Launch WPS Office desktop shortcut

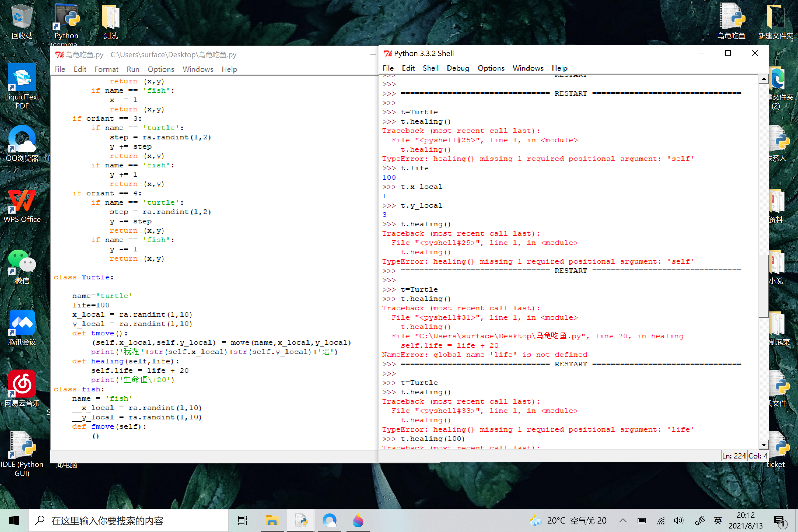coord(22,206)
